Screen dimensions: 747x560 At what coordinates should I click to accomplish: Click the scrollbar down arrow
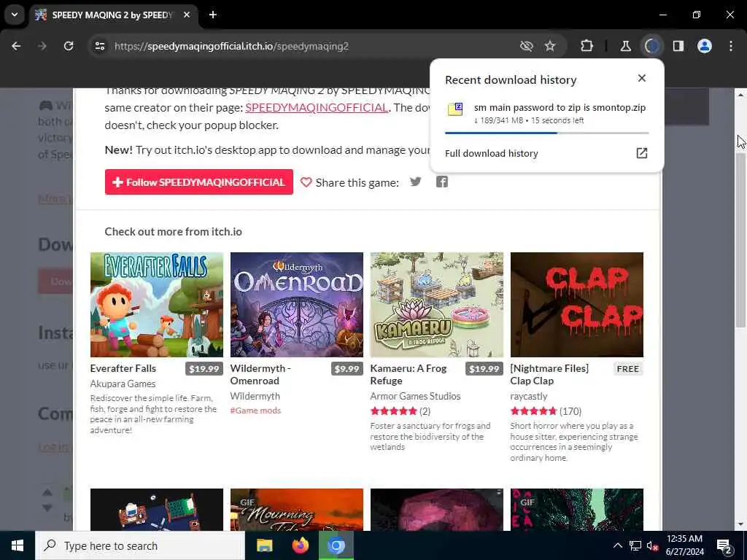[x=740, y=524]
